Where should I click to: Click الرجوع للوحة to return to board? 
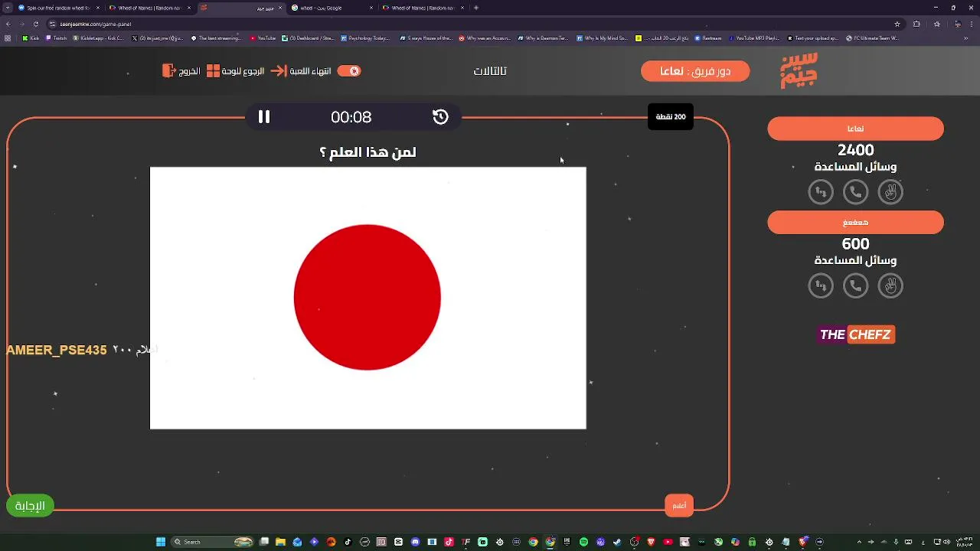click(235, 71)
